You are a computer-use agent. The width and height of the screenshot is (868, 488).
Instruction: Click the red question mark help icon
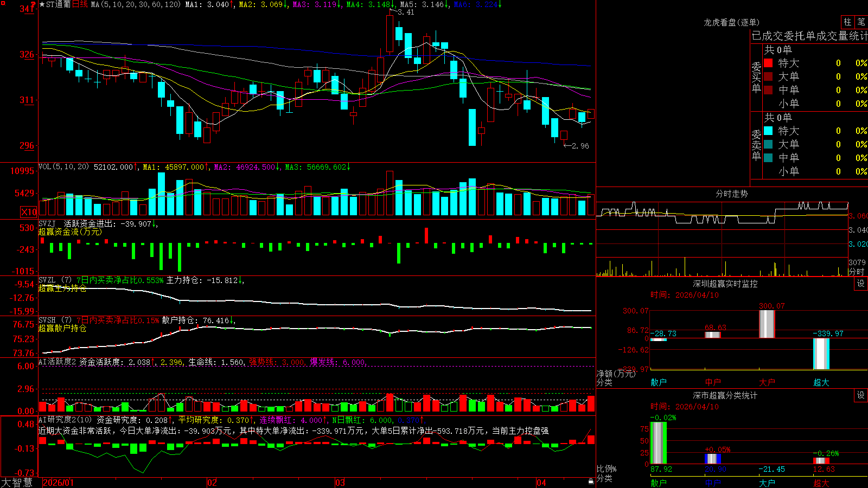pyautogui.click(x=33, y=5)
